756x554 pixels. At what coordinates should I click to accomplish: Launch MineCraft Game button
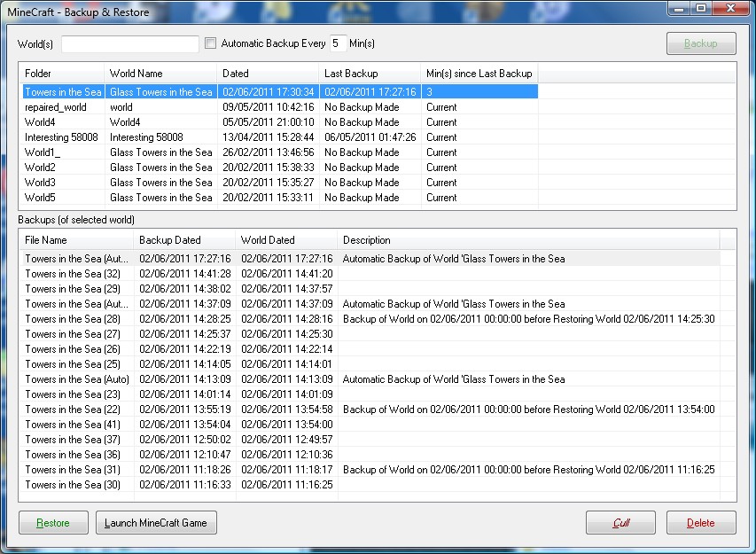[x=156, y=523]
